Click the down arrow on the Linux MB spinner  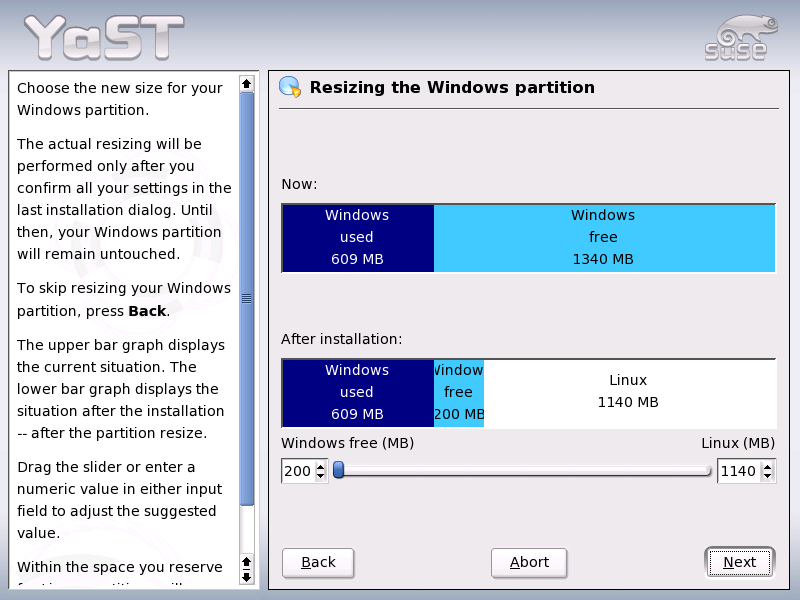click(x=766, y=475)
